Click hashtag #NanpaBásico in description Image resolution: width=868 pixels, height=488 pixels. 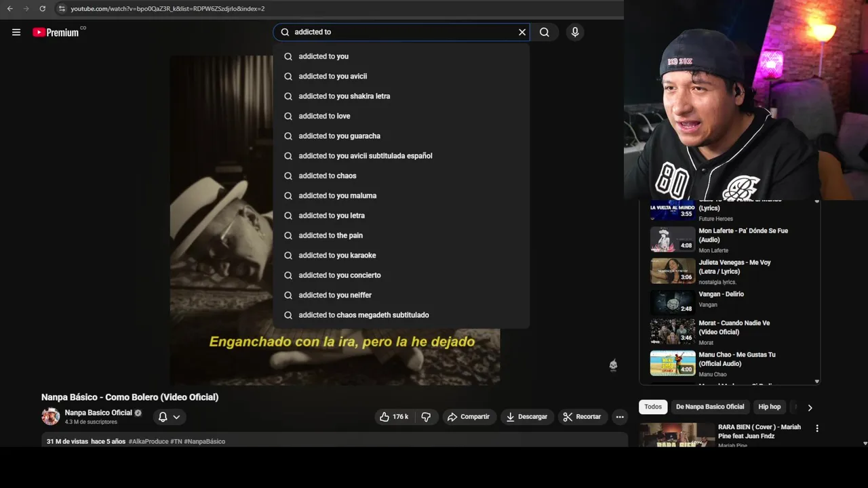(x=204, y=441)
